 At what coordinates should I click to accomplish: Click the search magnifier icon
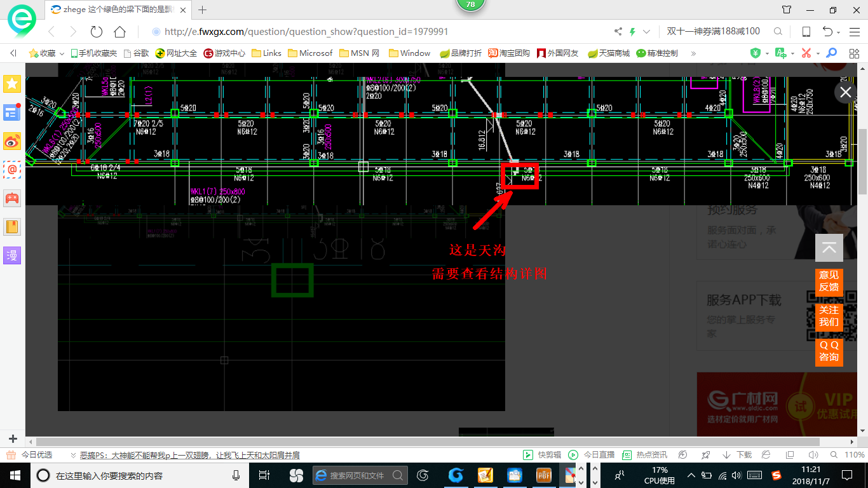pos(778,32)
